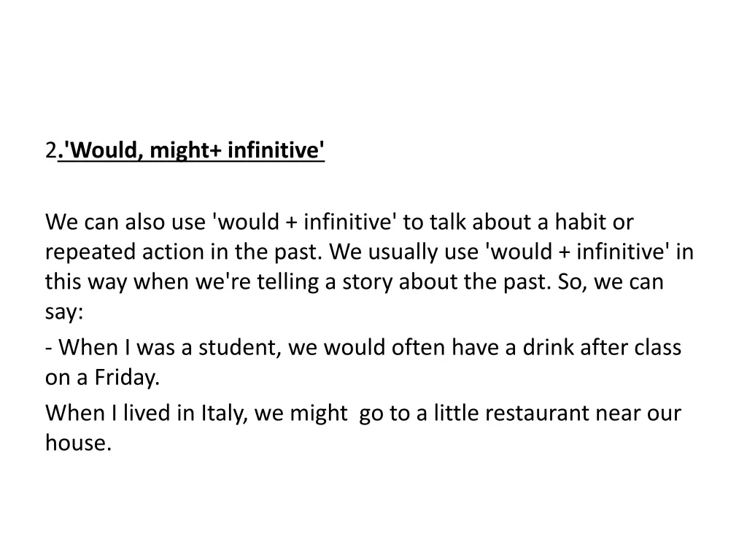Click the words 'So, we can'
Viewport: 747px width, 560px height.
click(x=611, y=282)
